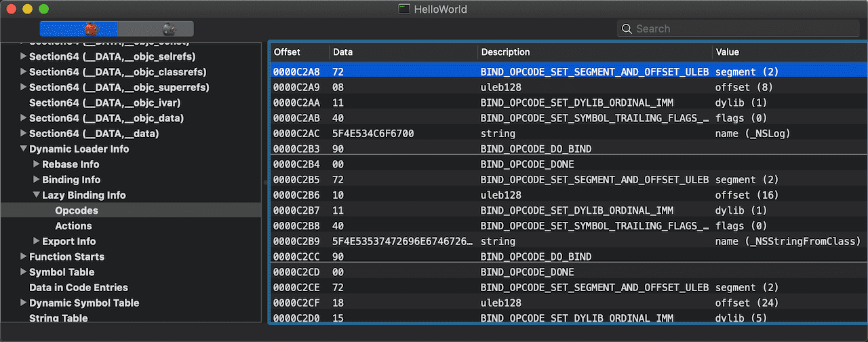
Task: Collapse the Dynamic Loader Info node
Action: coord(24,149)
